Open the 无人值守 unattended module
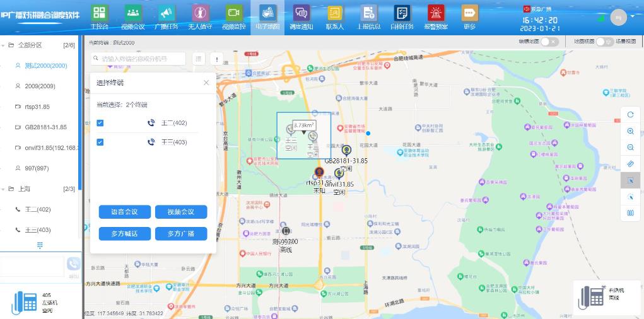This screenshot has height=319, width=644. tap(200, 17)
